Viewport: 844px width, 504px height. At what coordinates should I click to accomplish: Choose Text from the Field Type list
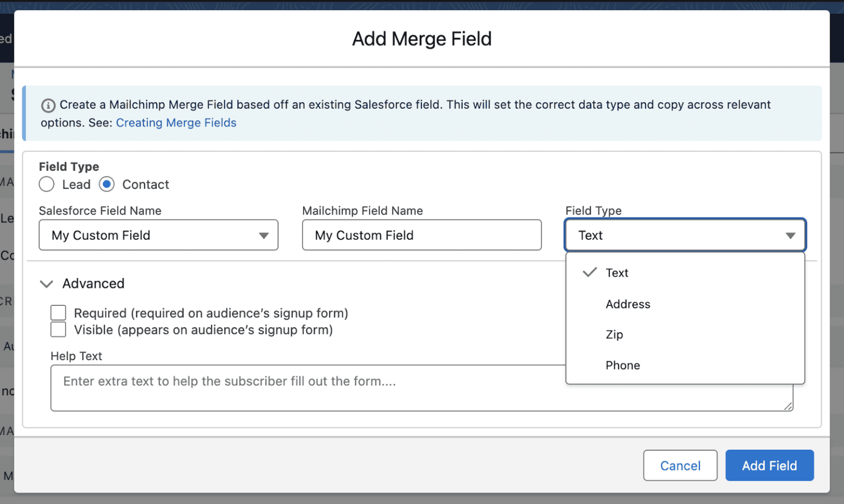point(685,273)
